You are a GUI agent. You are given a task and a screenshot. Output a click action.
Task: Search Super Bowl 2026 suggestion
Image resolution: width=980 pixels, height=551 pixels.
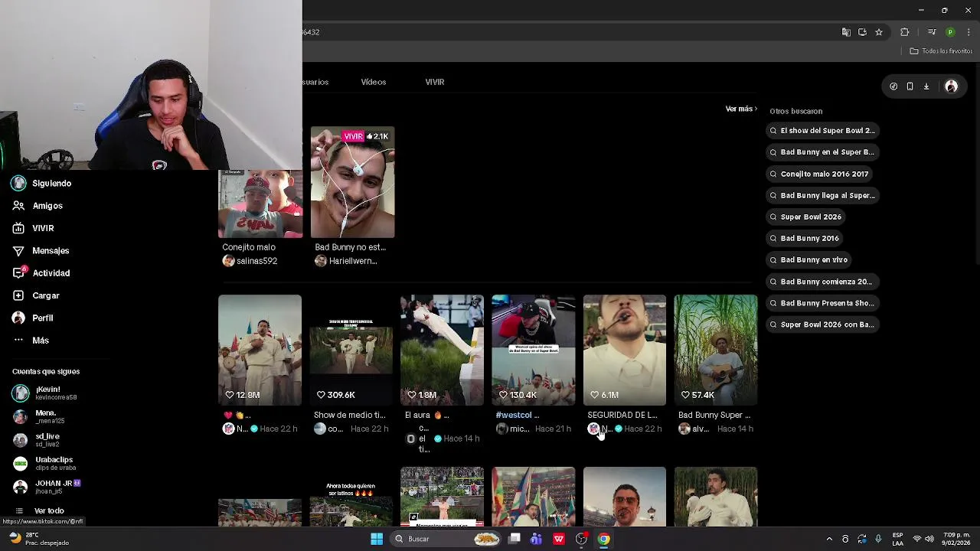click(806, 217)
